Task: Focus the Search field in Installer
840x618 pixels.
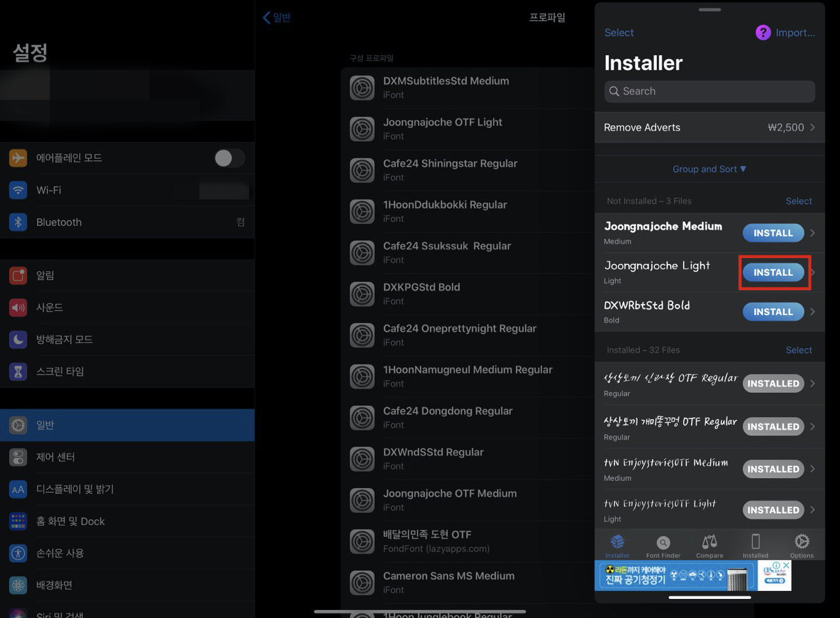Action: click(709, 91)
